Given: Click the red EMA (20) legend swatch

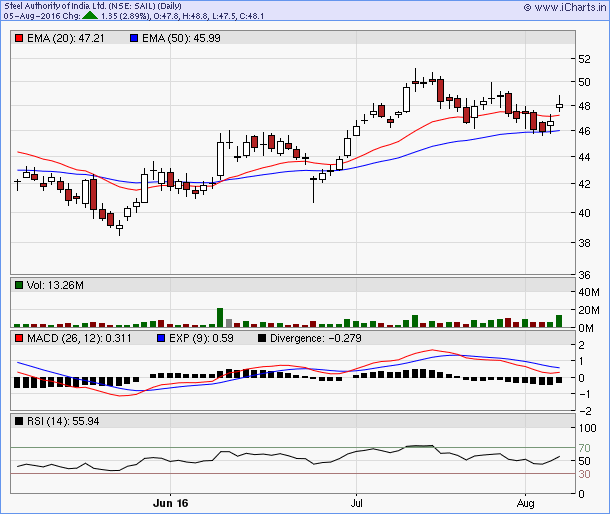Looking at the screenshot, I should 19,38.
